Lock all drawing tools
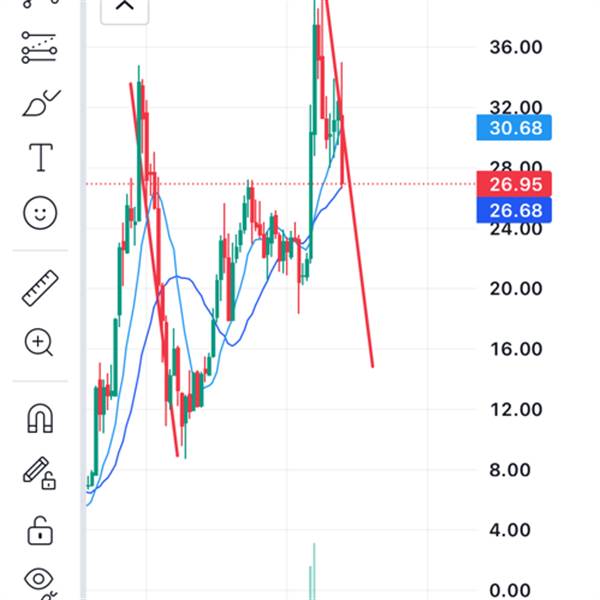 pyautogui.click(x=40, y=530)
